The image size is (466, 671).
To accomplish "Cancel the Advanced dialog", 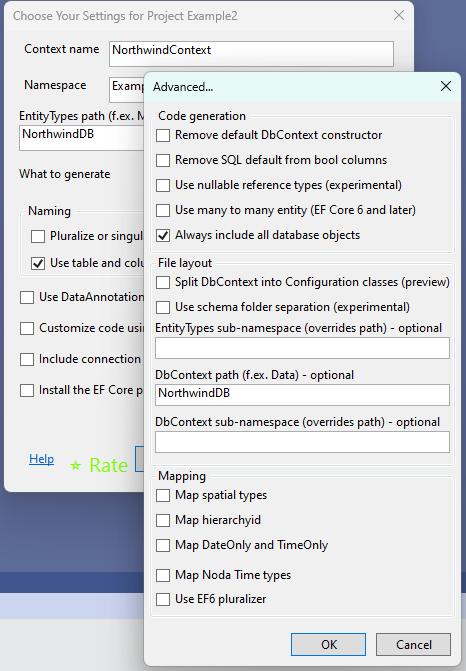I will coord(413,644).
